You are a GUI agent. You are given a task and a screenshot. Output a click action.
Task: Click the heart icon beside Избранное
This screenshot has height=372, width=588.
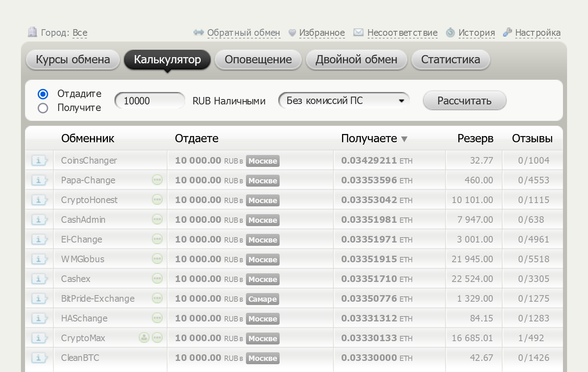click(x=292, y=32)
